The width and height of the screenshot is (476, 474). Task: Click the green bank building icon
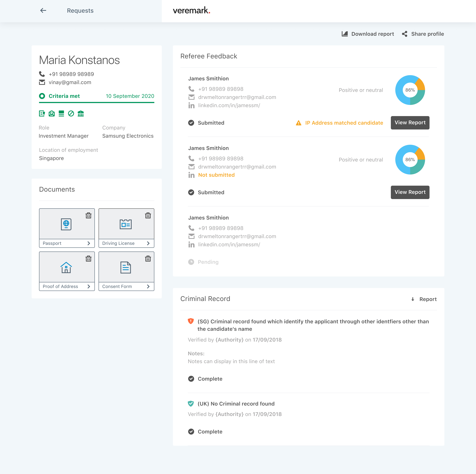(x=81, y=113)
